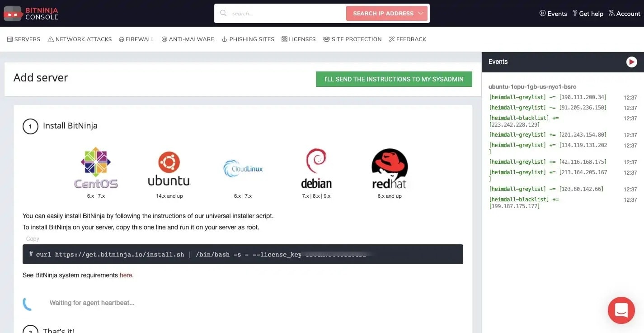Go to Servers menu
The width and height of the screenshot is (644, 333).
click(x=24, y=39)
